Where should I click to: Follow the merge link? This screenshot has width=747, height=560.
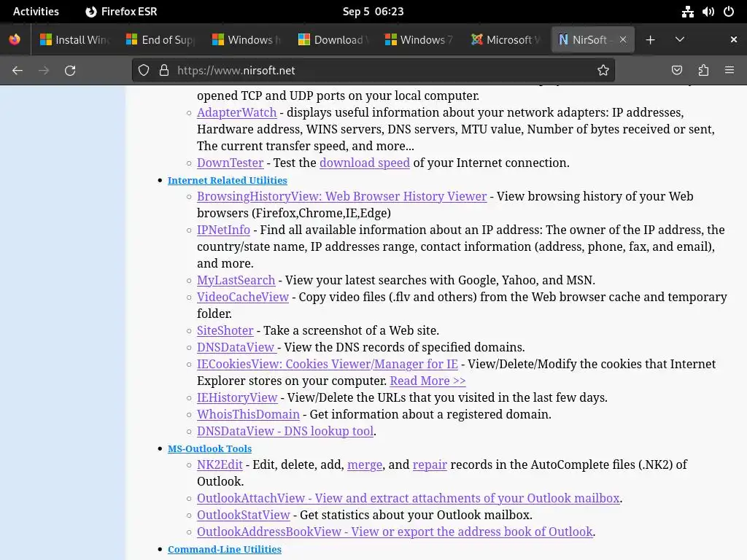(365, 464)
